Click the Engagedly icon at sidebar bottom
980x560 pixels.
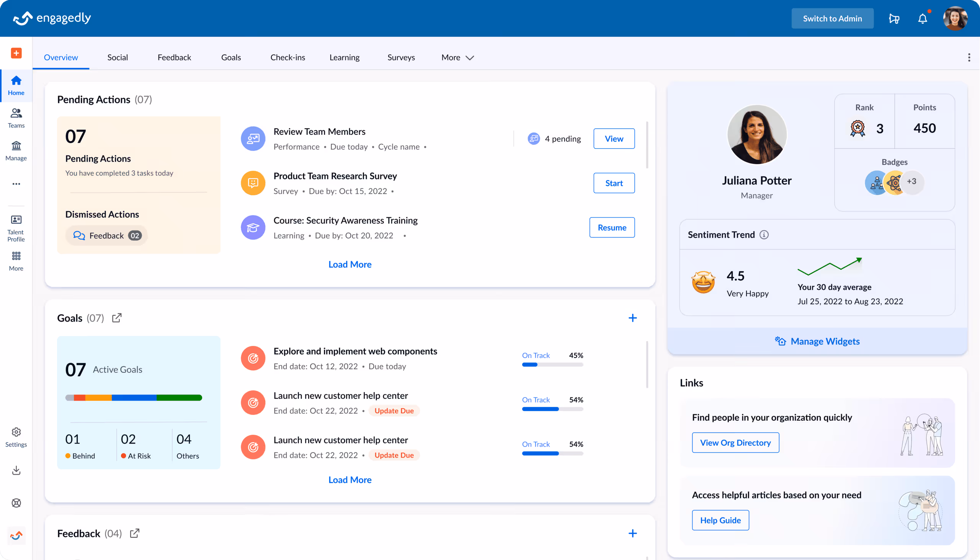point(16,536)
